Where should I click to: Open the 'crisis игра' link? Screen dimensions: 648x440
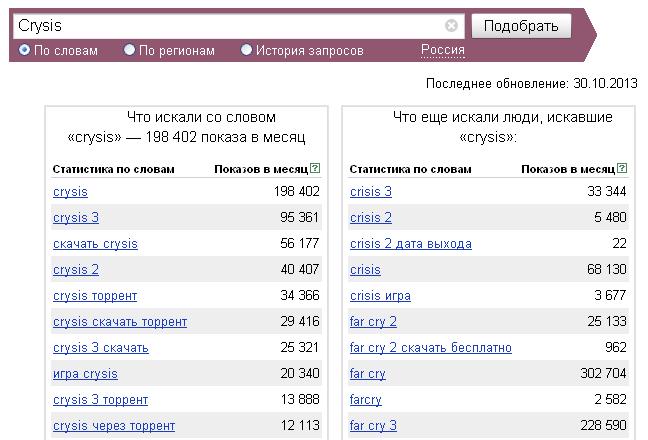(380, 296)
